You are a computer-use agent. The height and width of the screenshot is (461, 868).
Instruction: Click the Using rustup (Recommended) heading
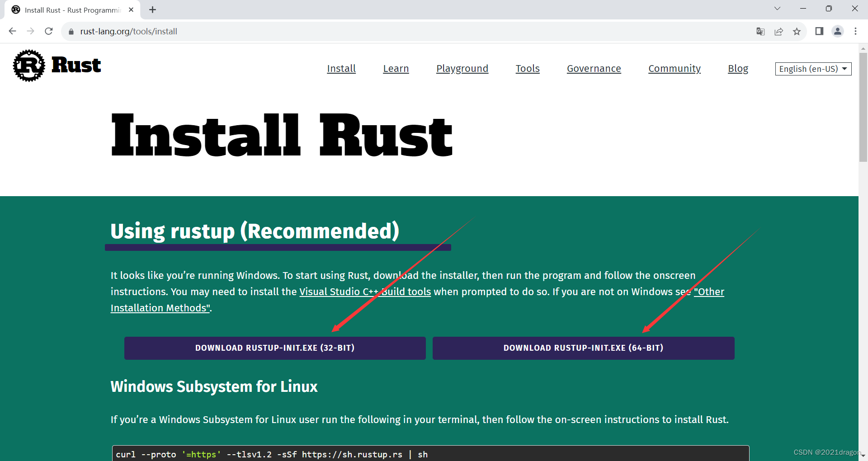pos(255,231)
